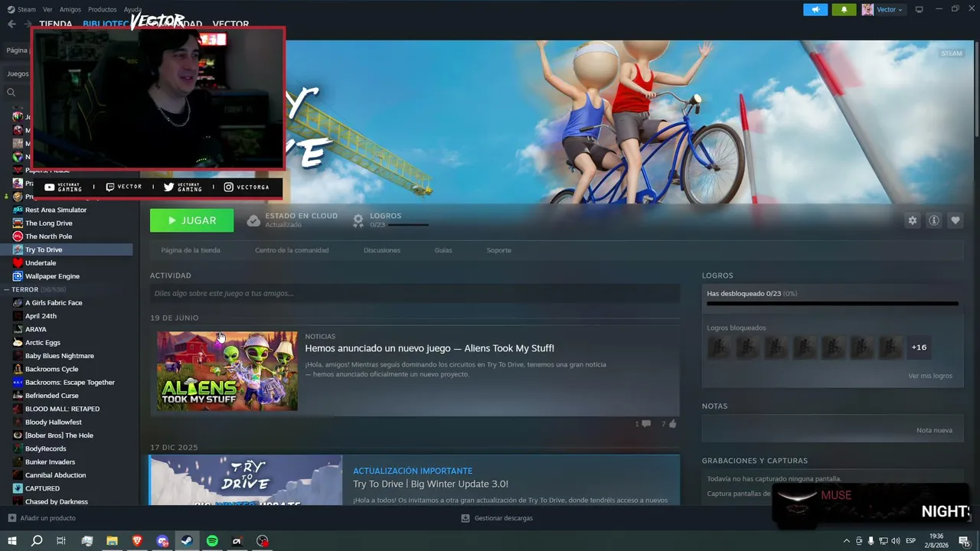Show game info circle icon

point(934,220)
